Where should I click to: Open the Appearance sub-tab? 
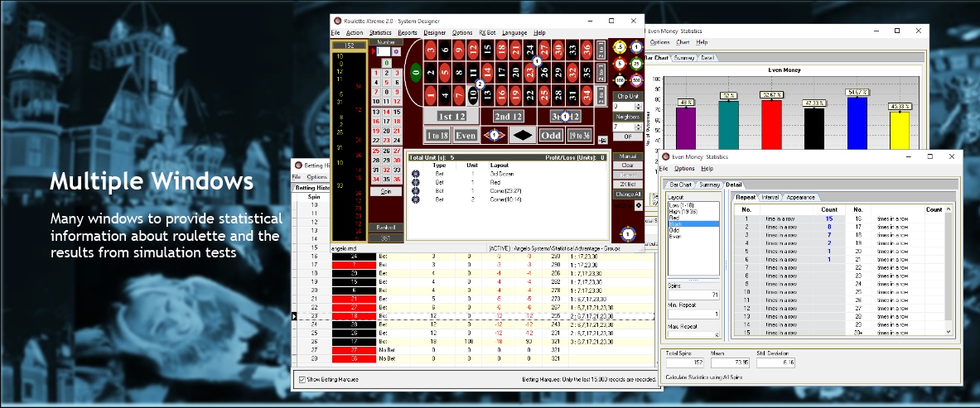point(800,198)
